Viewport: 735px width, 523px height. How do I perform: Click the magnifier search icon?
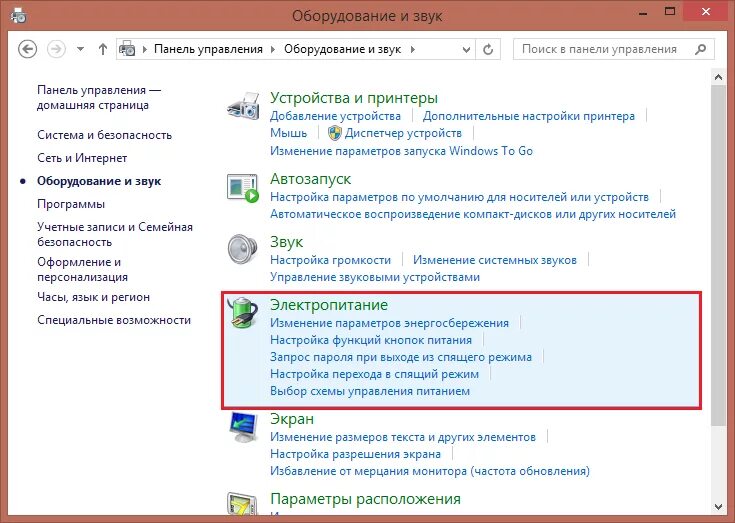[x=700, y=49]
